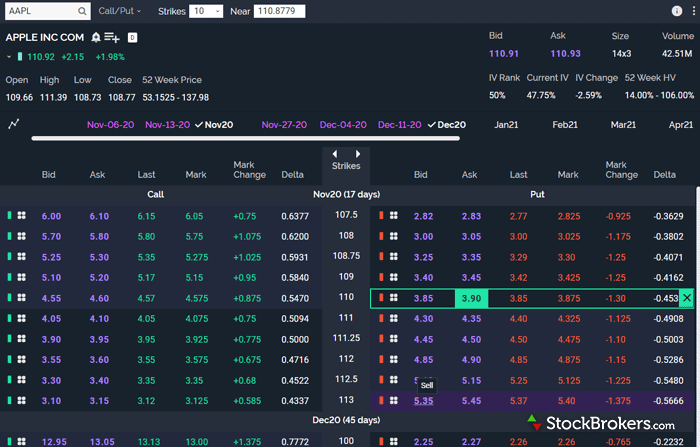Toggle the checked Dec20 expiration
The height and width of the screenshot is (447, 700).
pyautogui.click(x=446, y=125)
